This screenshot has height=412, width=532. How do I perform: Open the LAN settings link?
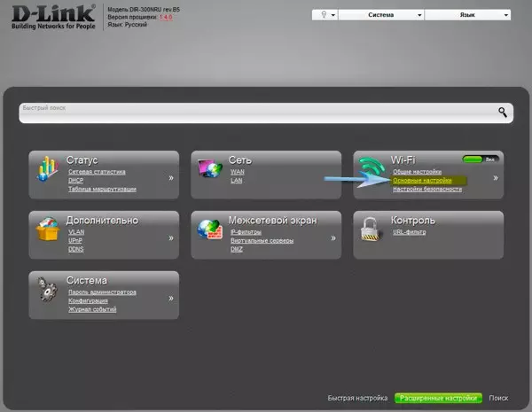(236, 181)
